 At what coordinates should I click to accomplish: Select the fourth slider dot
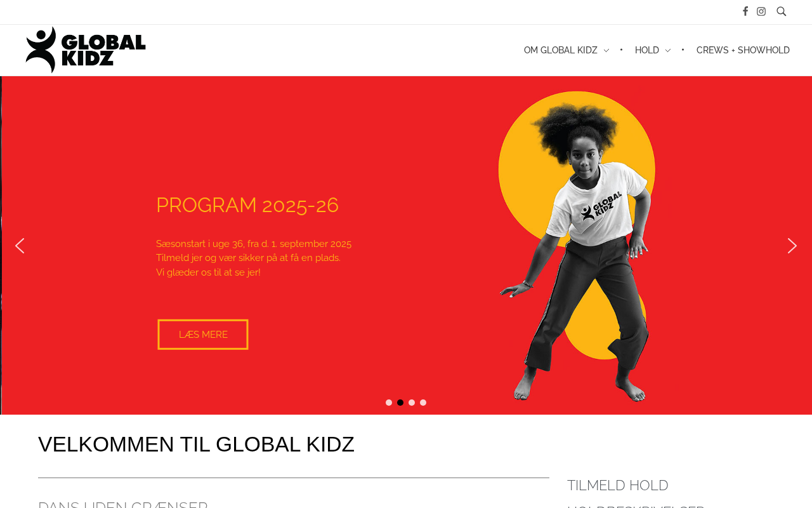click(x=423, y=403)
